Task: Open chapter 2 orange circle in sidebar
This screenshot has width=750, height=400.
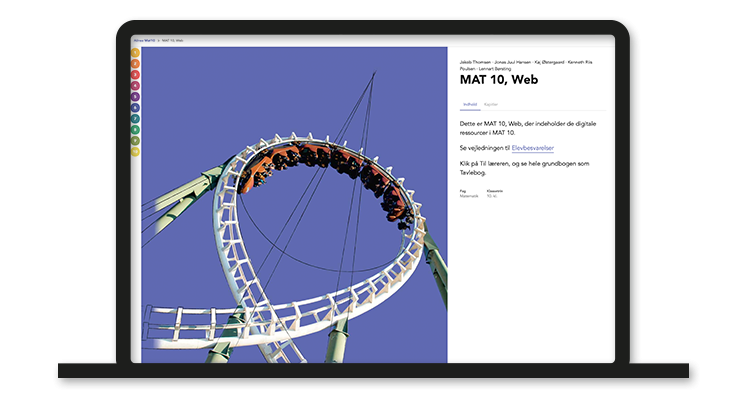Action: pos(136,64)
